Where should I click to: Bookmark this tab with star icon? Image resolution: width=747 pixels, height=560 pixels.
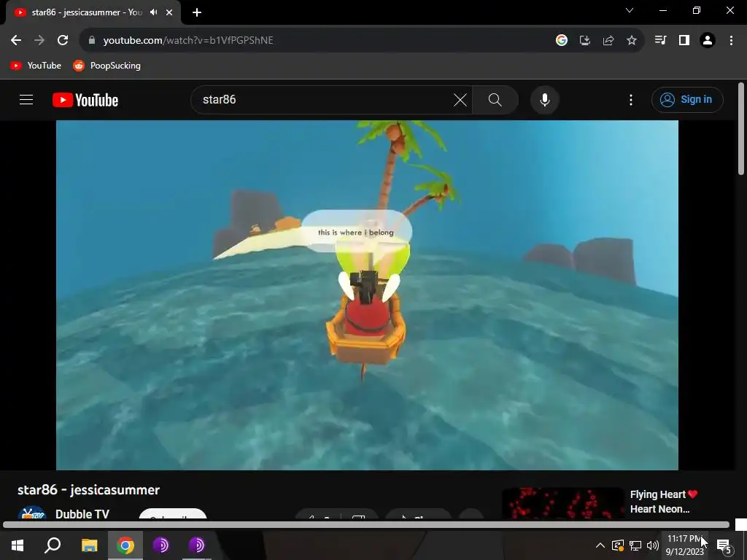pyautogui.click(x=632, y=41)
